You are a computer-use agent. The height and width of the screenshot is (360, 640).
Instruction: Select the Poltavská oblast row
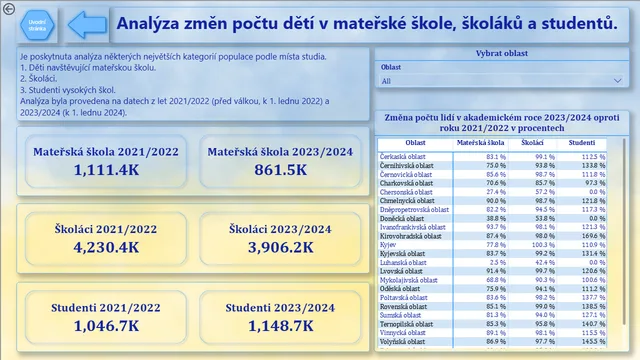492,298
